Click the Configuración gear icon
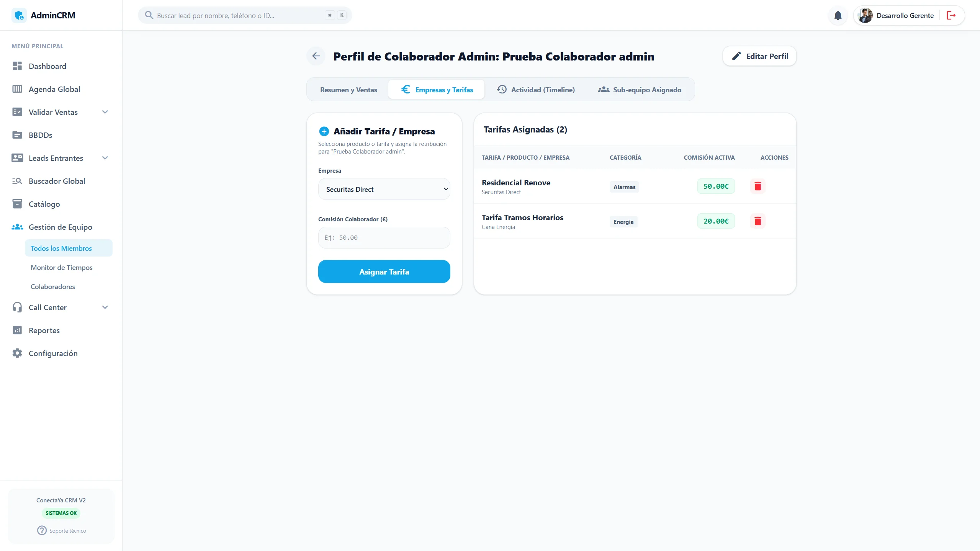 pos(17,353)
